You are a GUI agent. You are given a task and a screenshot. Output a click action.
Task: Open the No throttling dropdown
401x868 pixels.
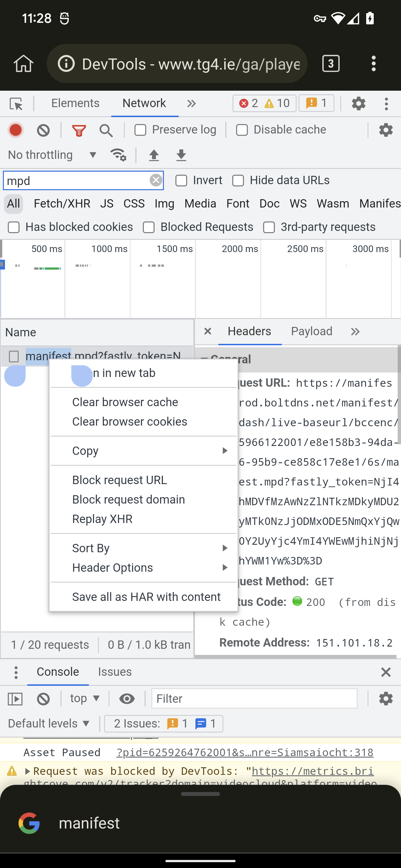52,155
